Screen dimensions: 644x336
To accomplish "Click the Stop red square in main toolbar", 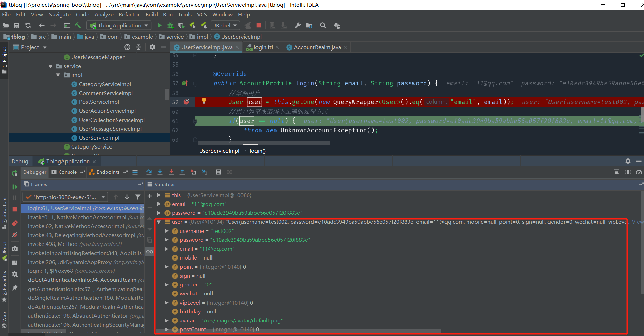I will (259, 25).
